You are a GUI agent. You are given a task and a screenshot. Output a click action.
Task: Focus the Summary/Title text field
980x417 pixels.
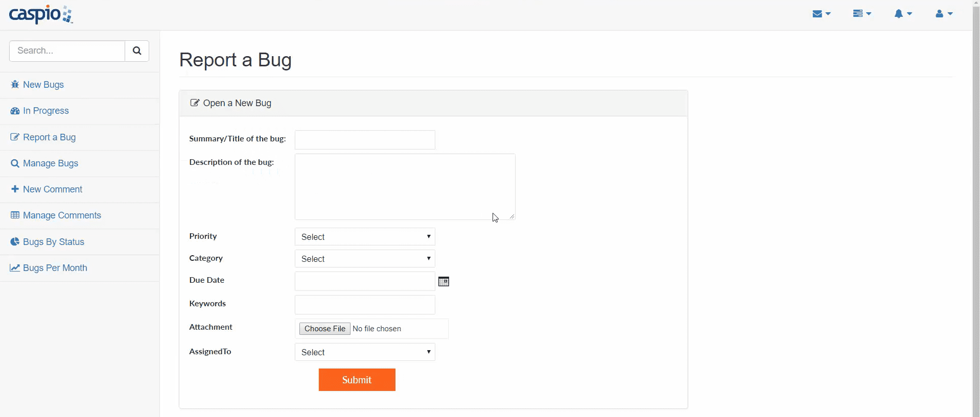point(365,140)
